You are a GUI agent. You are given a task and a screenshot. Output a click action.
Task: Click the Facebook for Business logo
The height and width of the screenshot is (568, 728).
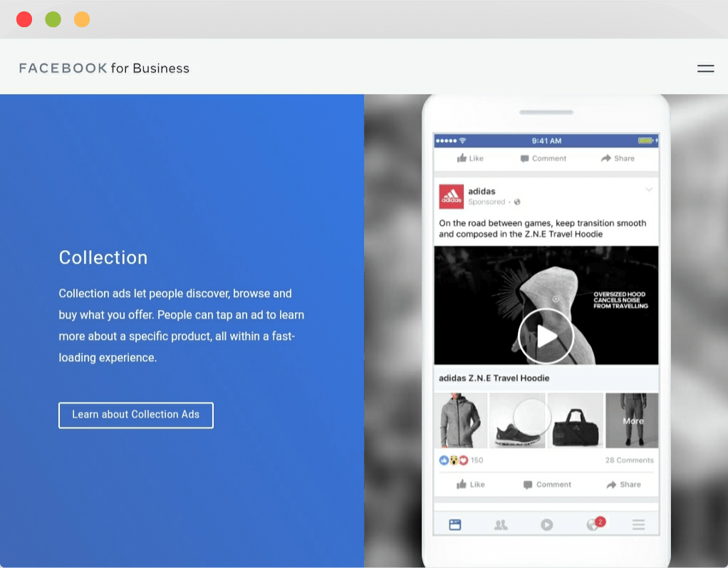pyautogui.click(x=104, y=68)
